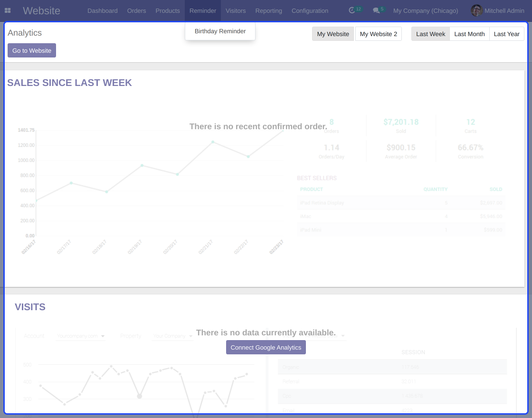This screenshot has width=532, height=418.
Task: Click the VISITS section heading
Action: 30,307
